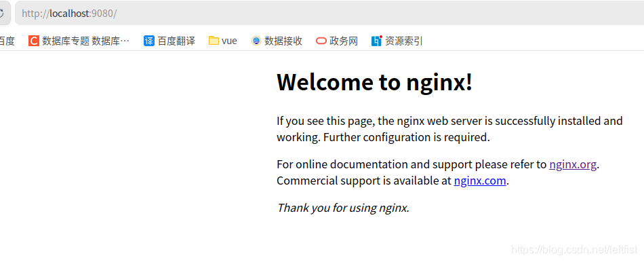Click the 'Commercial support is available at' text
644x262 pixels.
coord(364,181)
